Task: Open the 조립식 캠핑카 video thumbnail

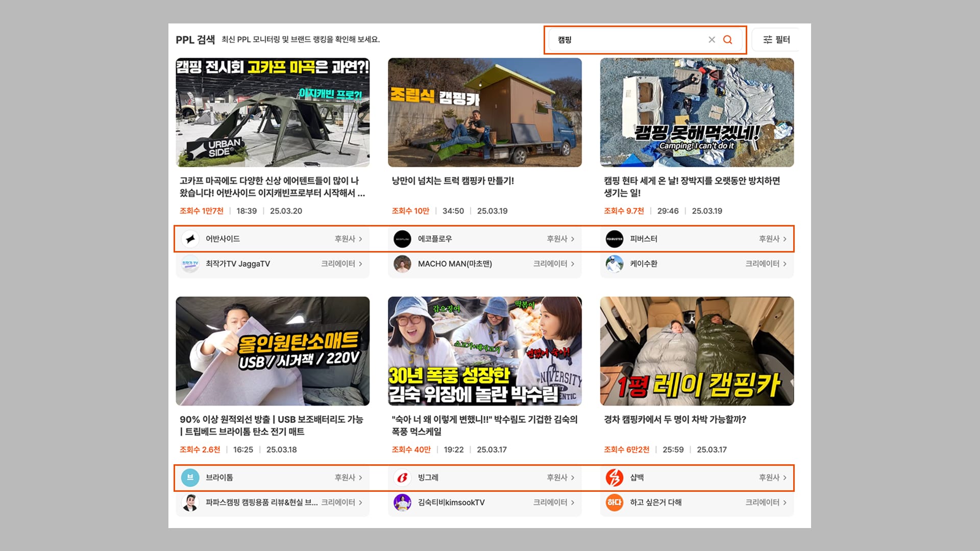Action: [484, 113]
